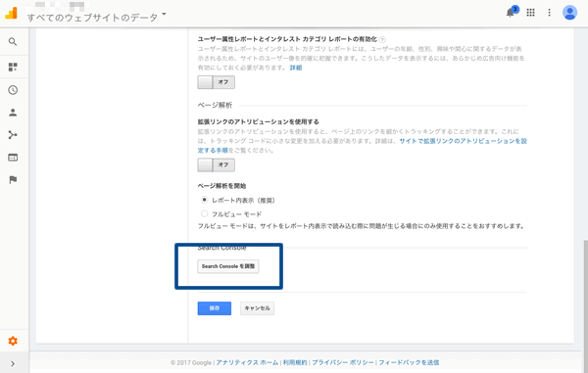The width and height of the screenshot is (588, 373).
Task: Open the Real-time clock icon
Action: pos(13,90)
